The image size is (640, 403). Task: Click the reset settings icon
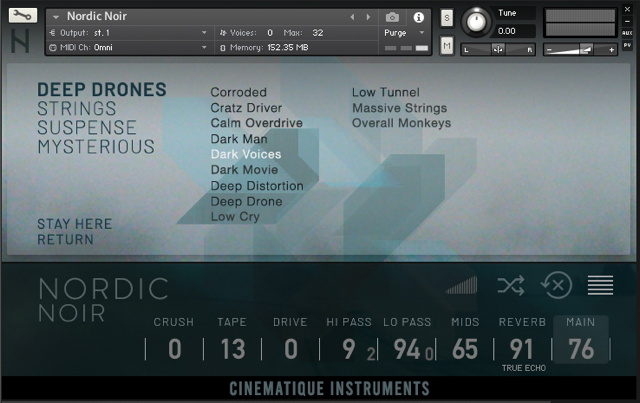coord(555,286)
